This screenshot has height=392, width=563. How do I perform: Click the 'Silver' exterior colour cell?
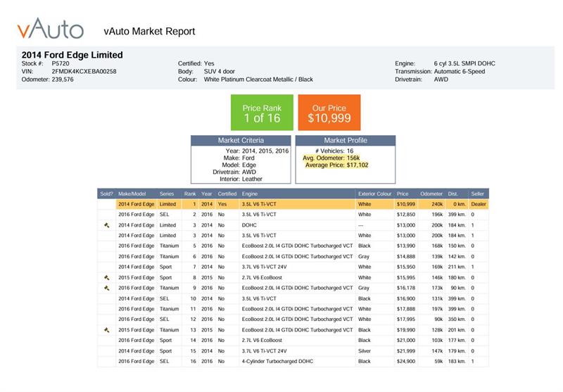coord(364,351)
